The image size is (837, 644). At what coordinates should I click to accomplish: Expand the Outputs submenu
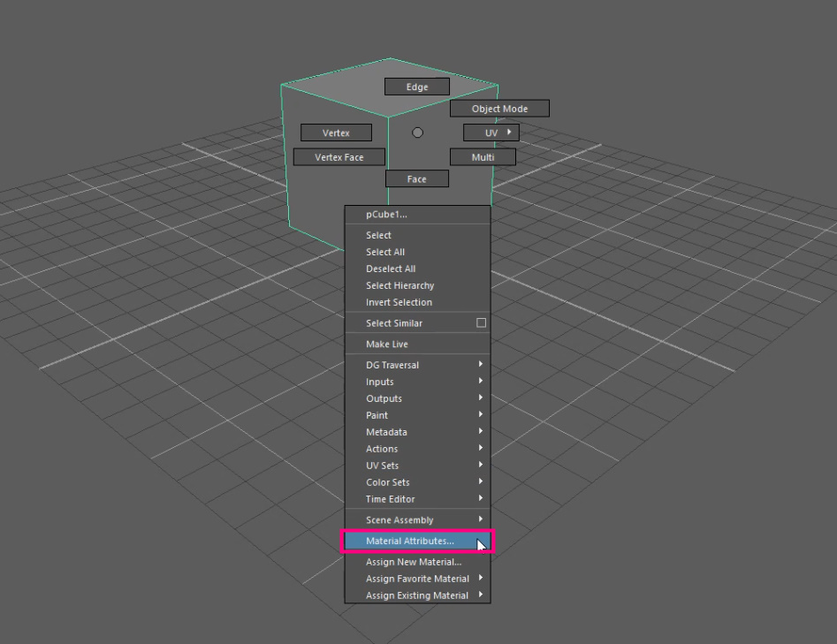point(417,398)
